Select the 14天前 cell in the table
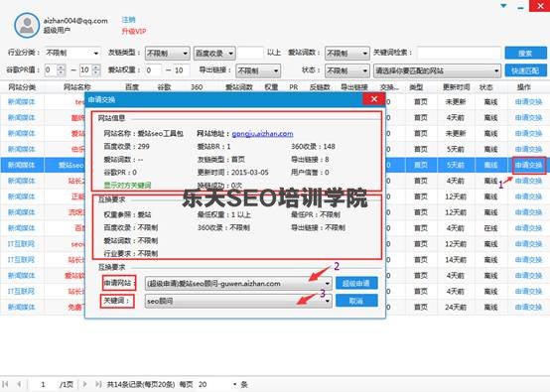The image size is (550, 392). [x=456, y=259]
